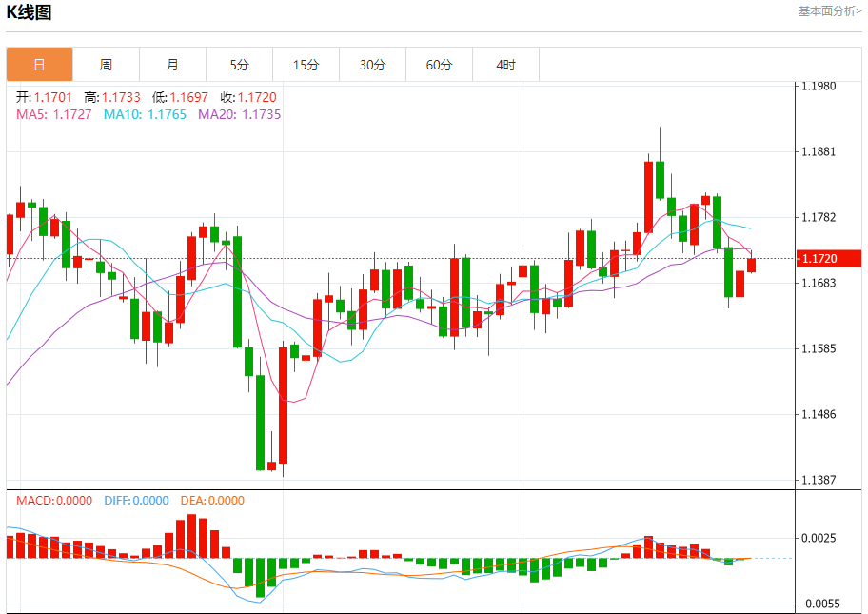Image resolution: width=868 pixels, height=614 pixels.
Task: Click the DIFF:0.0000 indicator label
Action: click(x=136, y=501)
